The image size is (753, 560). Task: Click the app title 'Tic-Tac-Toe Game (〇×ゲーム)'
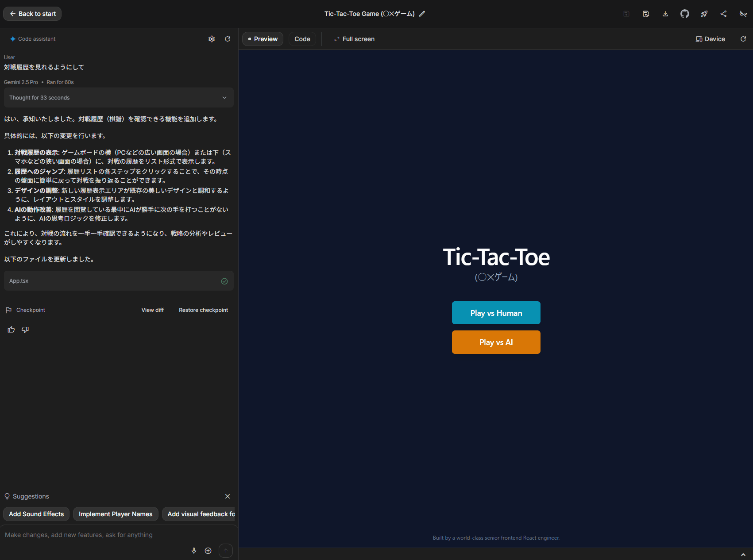point(369,14)
